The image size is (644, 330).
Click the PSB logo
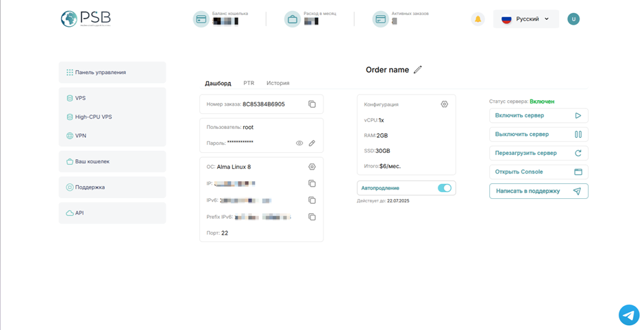85,19
